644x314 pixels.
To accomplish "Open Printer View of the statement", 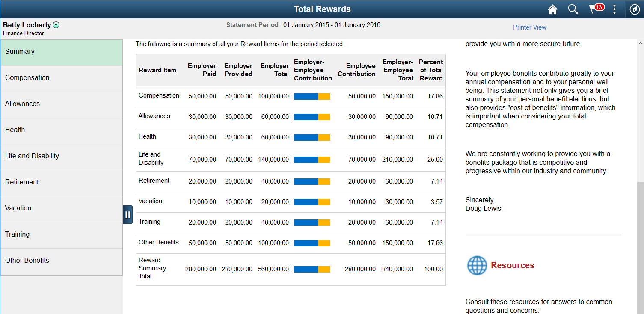I will coord(530,27).
